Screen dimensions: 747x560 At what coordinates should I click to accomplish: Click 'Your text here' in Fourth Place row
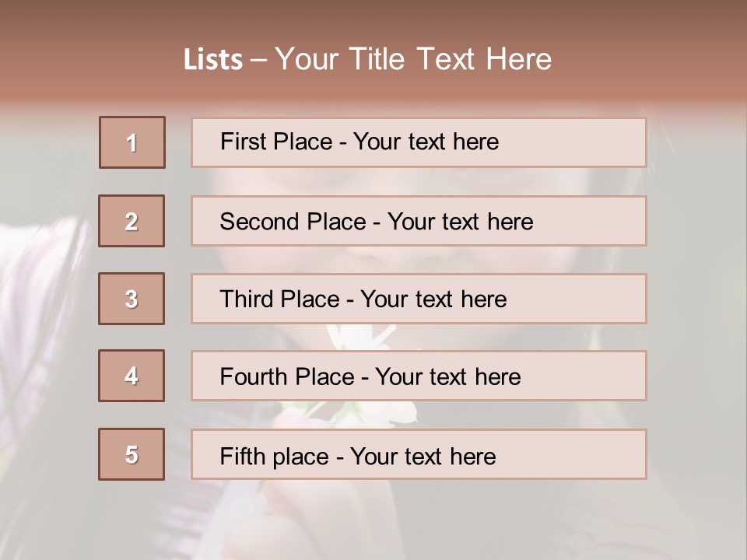447,377
